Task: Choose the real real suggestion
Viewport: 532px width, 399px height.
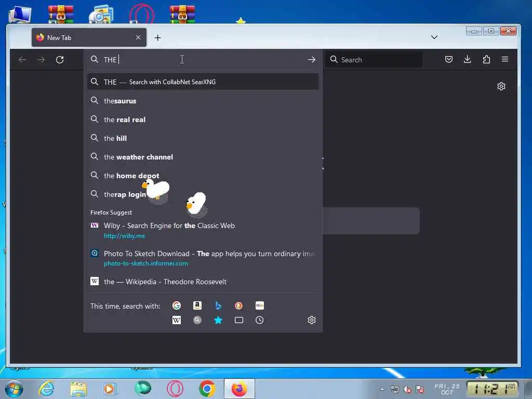Action: tap(203, 119)
